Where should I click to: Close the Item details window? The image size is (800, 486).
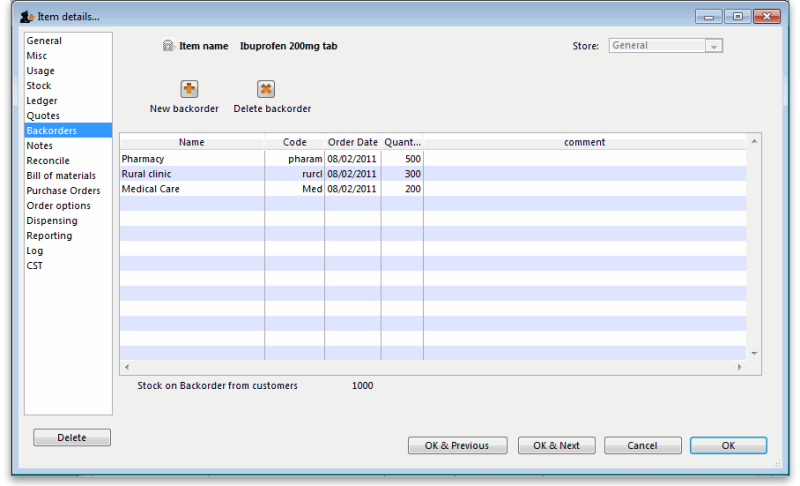tap(767, 17)
